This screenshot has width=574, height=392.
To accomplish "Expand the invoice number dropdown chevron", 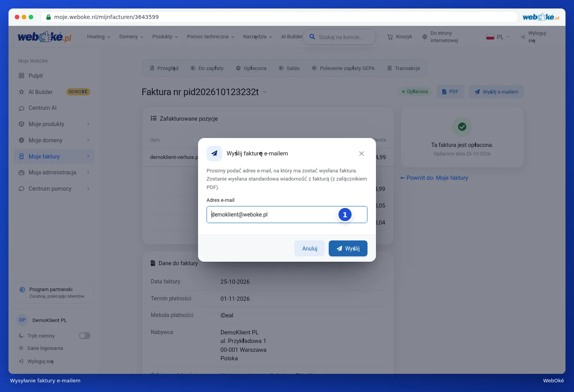I will pos(265,92).
